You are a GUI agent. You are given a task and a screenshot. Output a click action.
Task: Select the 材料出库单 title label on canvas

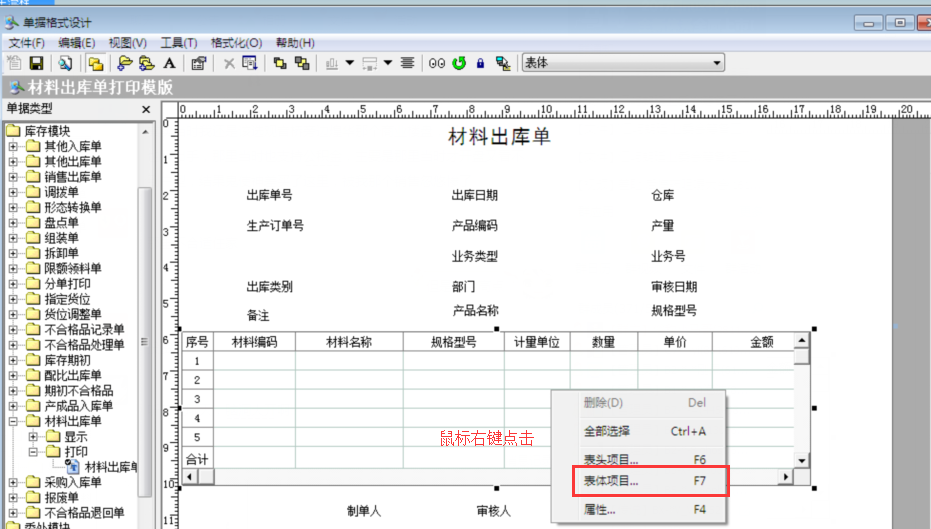(x=499, y=137)
